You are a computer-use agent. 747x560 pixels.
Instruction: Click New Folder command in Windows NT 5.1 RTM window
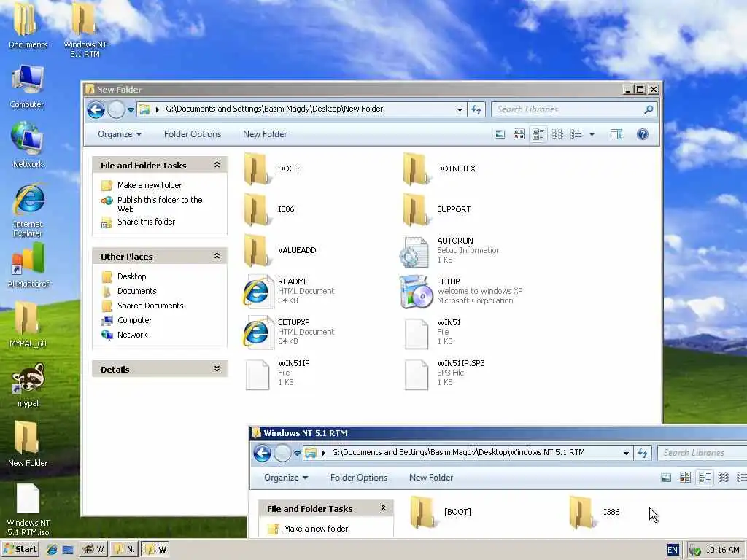[x=431, y=478]
